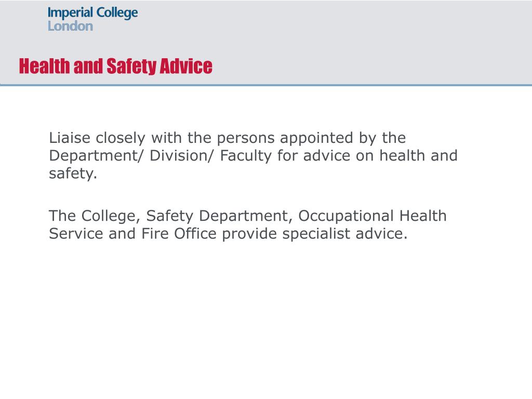The image size is (532, 399).
Task: Click the word safety. ending first paragraph
Action: coord(73,174)
